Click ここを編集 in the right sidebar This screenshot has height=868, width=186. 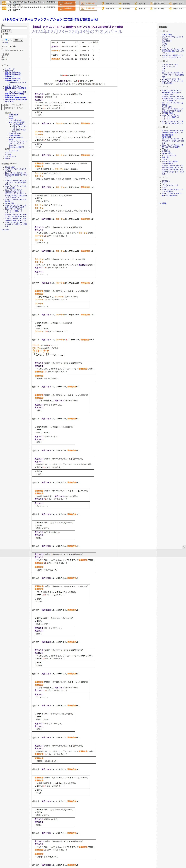[x=162, y=203]
